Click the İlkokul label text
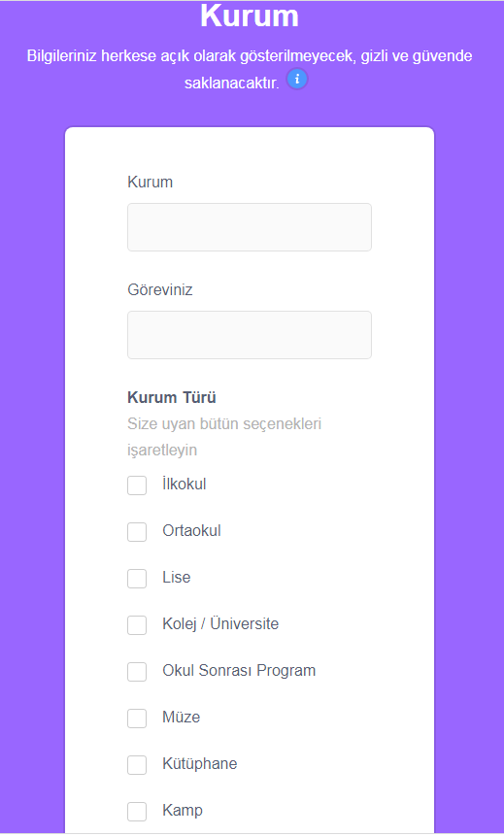 tap(184, 485)
